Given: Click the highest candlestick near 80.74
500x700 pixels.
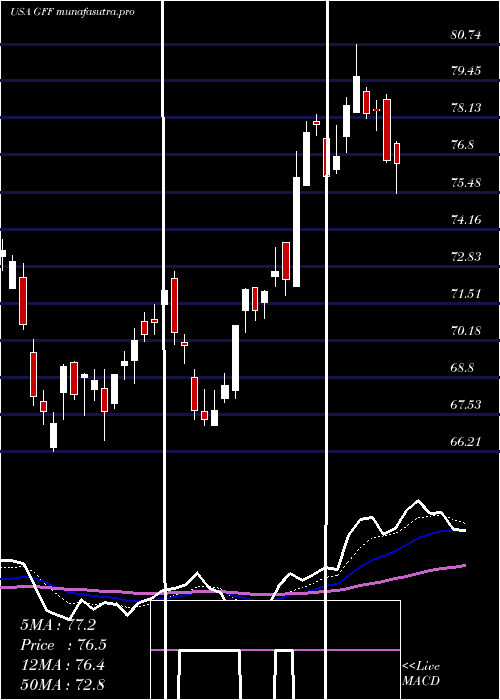Looking at the screenshot, I should pos(356,79).
